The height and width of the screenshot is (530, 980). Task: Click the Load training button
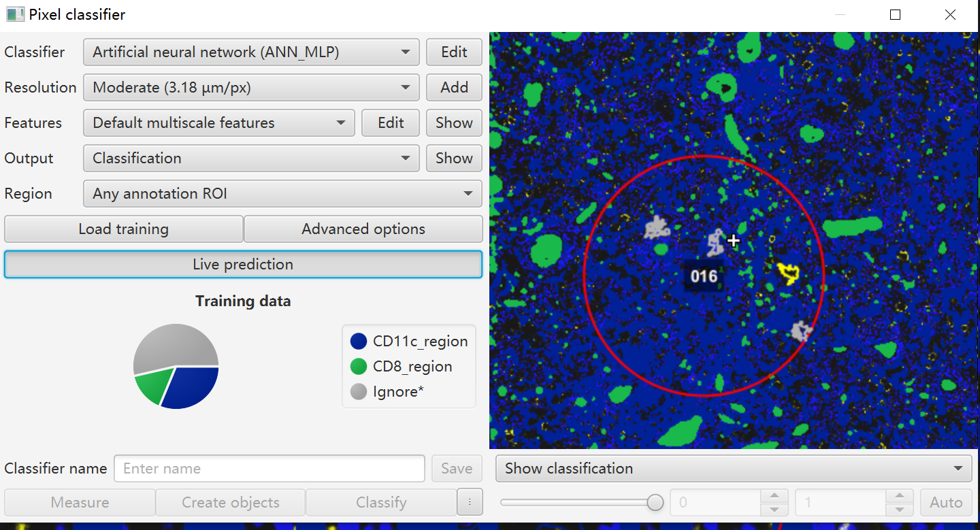[x=123, y=229]
